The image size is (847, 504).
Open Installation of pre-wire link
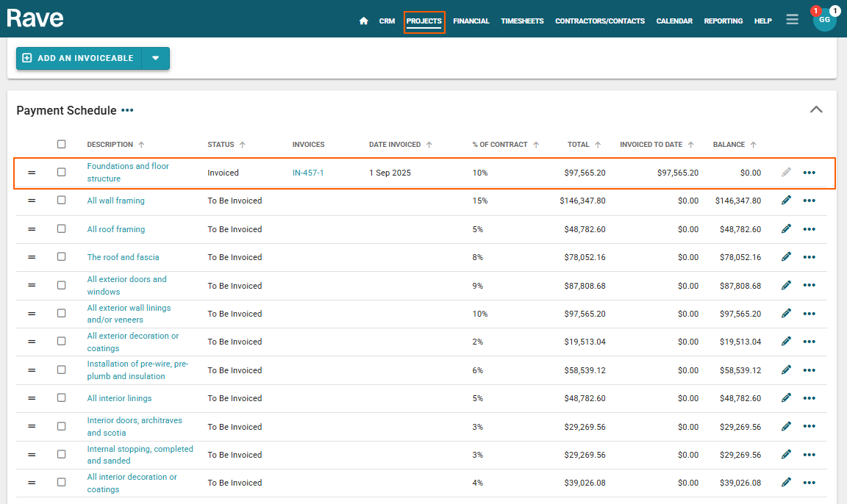[x=137, y=370]
